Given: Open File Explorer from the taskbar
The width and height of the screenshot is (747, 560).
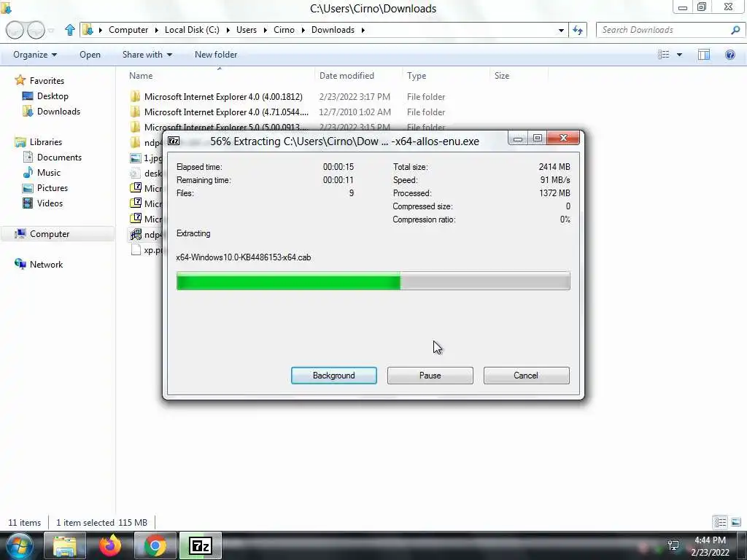Looking at the screenshot, I should (x=65, y=545).
